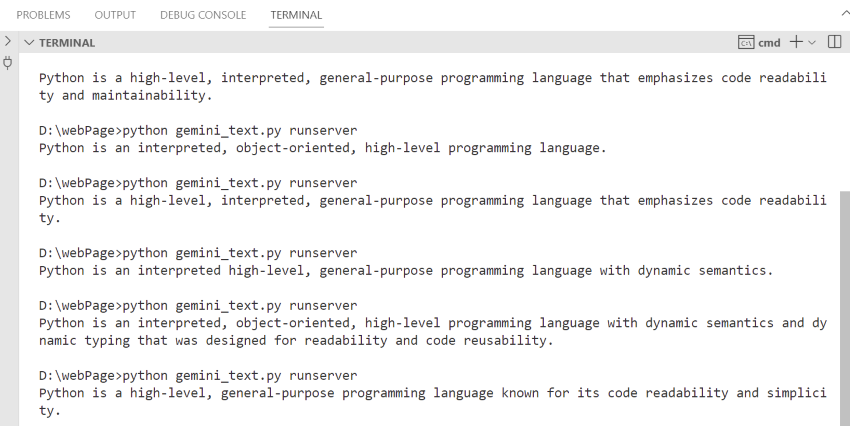Open the OUTPUT tab
The image size is (850, 426).
[x=115, y=15]
